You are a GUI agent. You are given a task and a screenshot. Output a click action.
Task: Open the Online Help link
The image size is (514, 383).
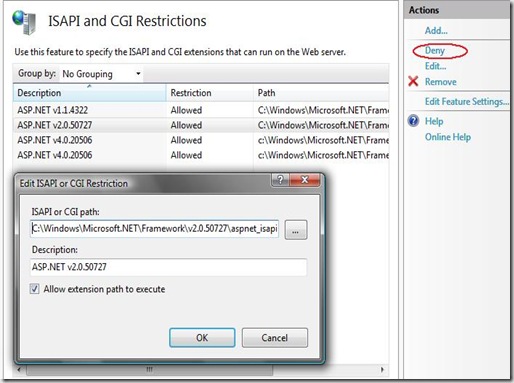pyautogui.click(x=448, y=137)
